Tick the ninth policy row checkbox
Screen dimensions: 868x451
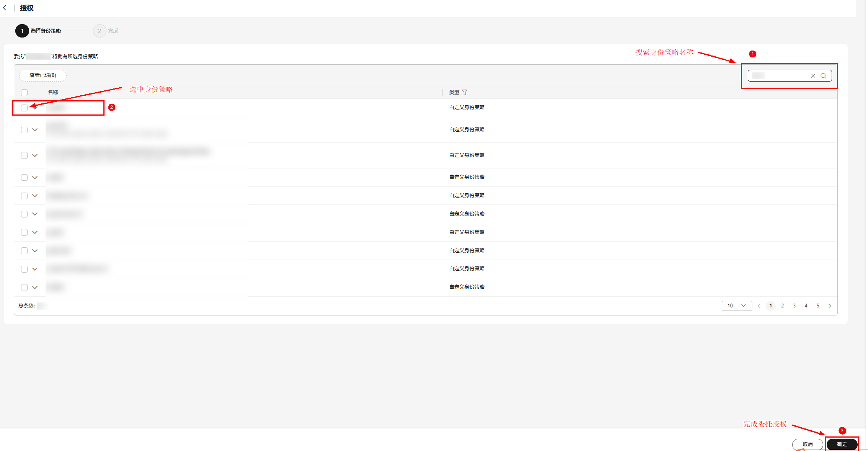click(x=25, y=269)
